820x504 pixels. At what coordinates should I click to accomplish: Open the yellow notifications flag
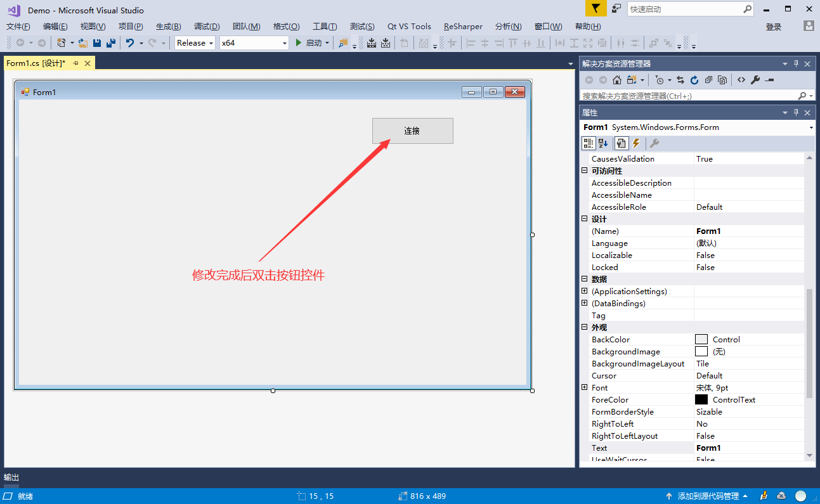coord(595,9)
